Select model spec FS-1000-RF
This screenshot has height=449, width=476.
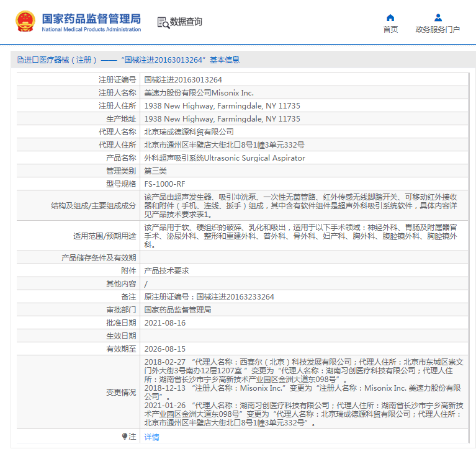164,184
